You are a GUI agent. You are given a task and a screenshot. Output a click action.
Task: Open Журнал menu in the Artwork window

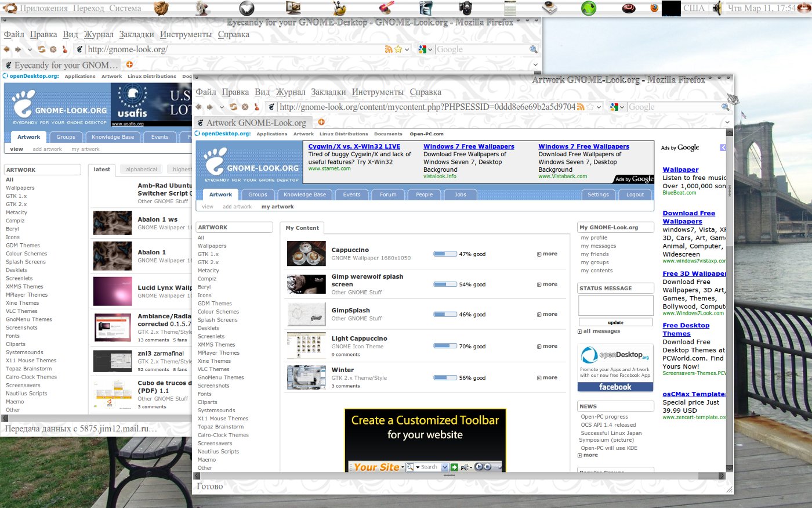(291, 92)
